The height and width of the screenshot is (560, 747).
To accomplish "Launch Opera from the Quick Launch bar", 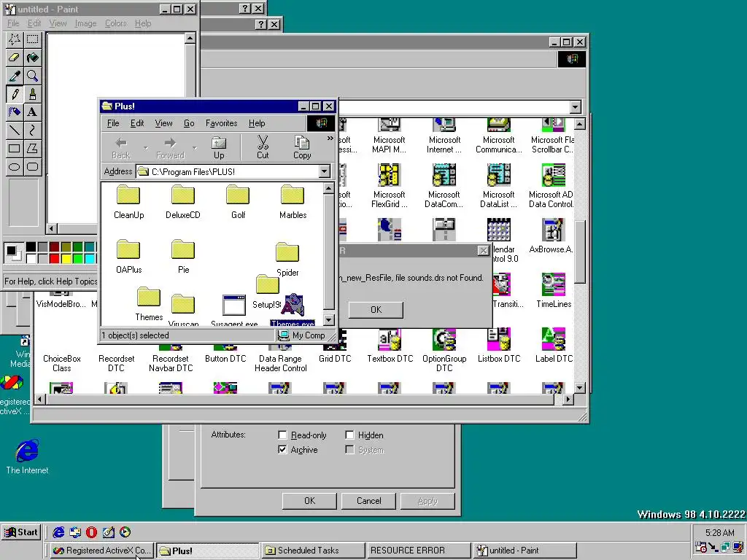I will pos(91,532).
